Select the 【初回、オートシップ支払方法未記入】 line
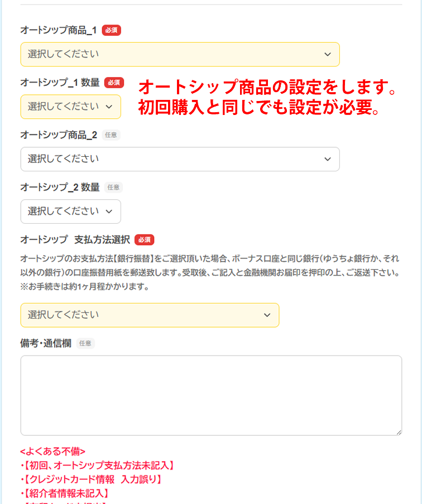This screenshot has height=504, width=422. (97, 465)
